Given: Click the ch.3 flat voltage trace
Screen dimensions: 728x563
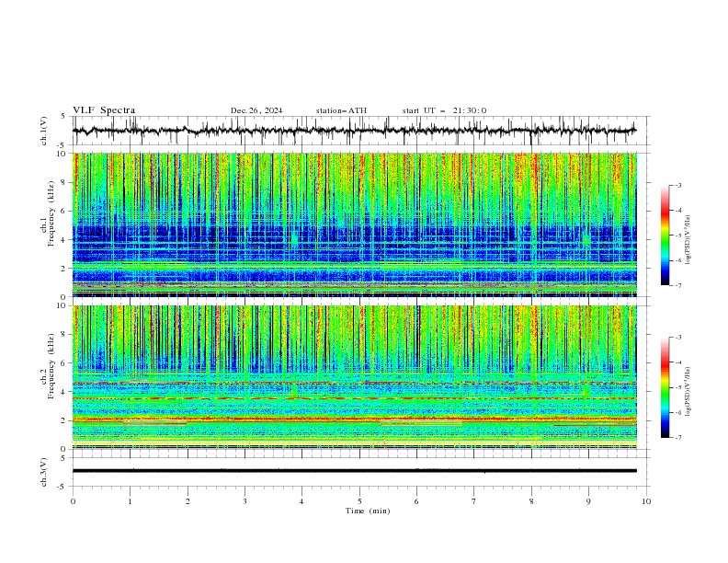Looking at the screenshot, I should coord(354,471).
